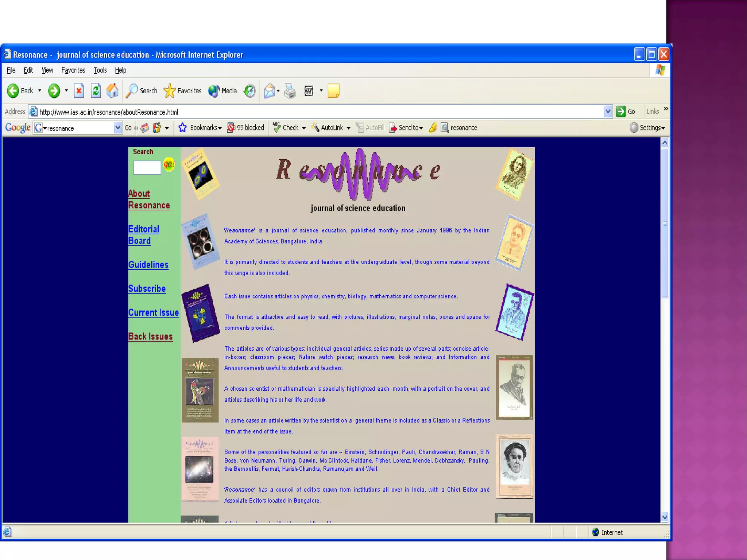Click the Refresh page icon
The image size is (747, 560).
96,91
